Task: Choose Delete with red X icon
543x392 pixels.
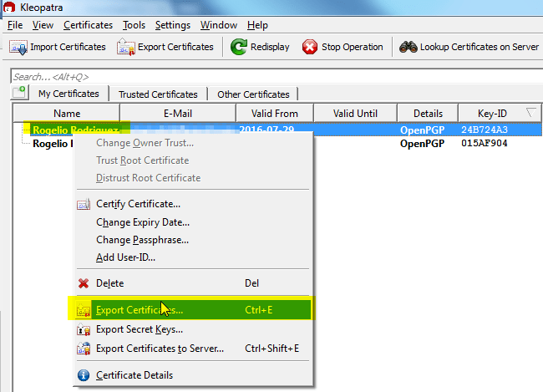Action: 109,283
